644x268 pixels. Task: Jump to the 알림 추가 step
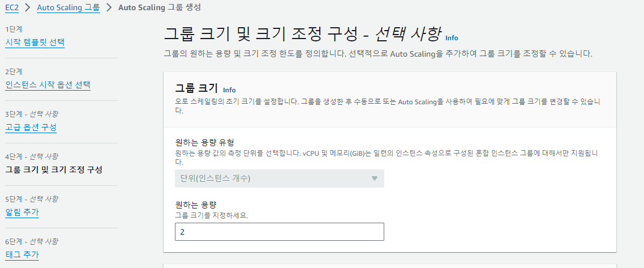(22, 212)
